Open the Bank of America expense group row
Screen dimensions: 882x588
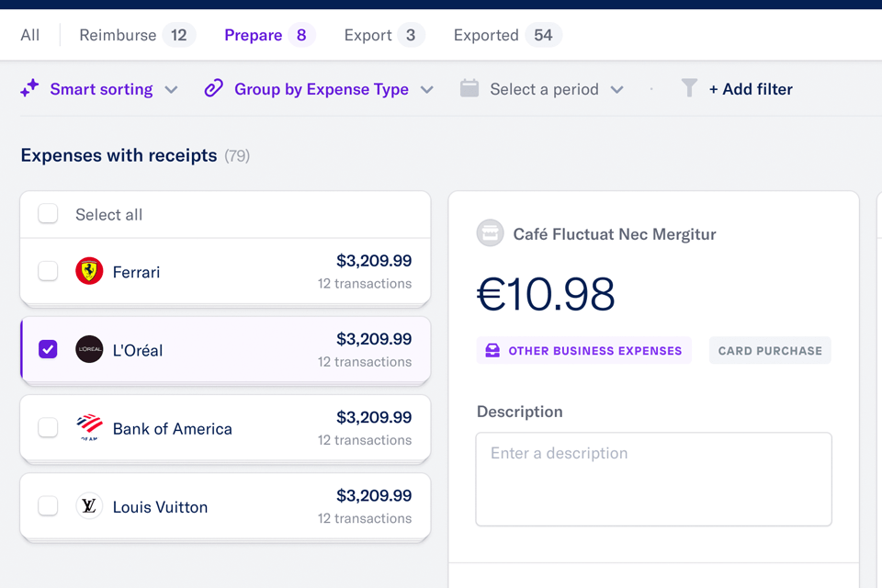(225, 427)
